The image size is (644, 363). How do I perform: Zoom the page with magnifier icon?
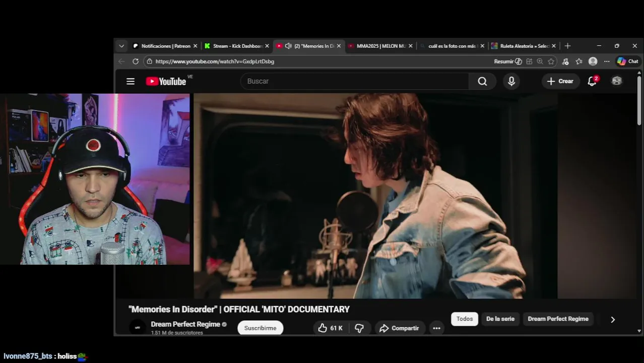tap(540, 61)
